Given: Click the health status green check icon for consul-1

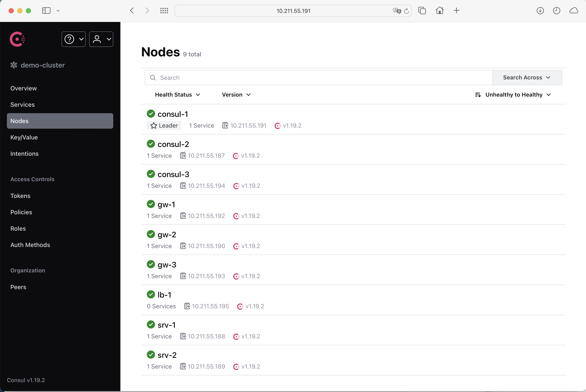Looking at the screenshot, I should tap(151, 114).
